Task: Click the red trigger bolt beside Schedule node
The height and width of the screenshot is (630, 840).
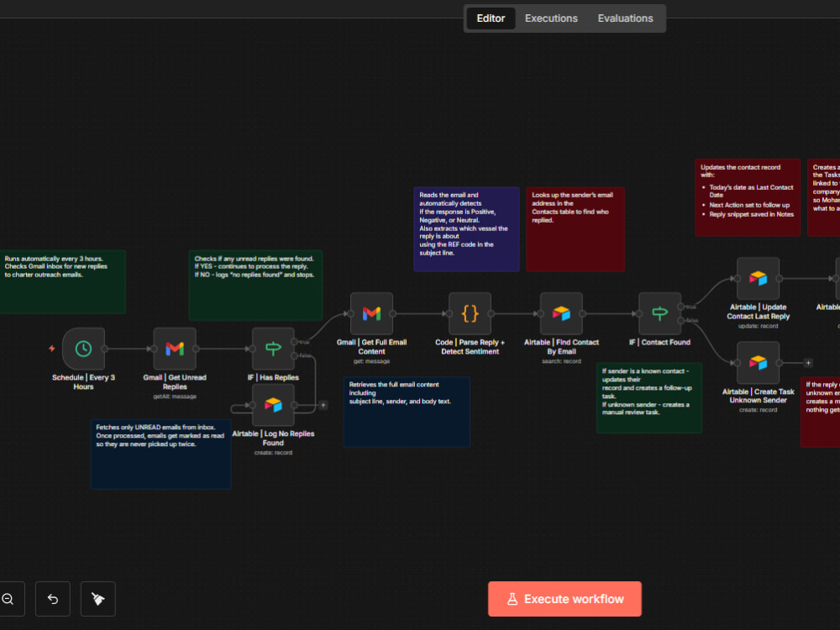Action: [x=52, y=349]
